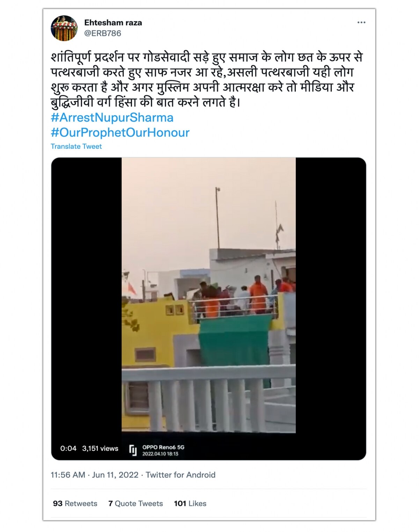Open the Jun 11, 2022 date
419x532 pixels.
(115, 475)
